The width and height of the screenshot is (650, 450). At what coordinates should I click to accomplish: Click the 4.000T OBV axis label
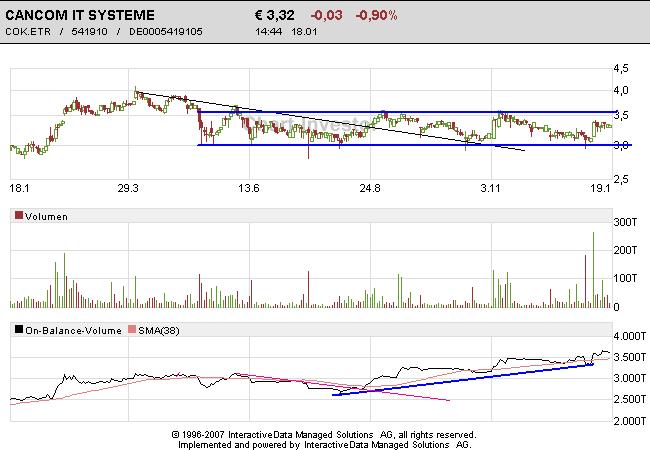[630, 336]
